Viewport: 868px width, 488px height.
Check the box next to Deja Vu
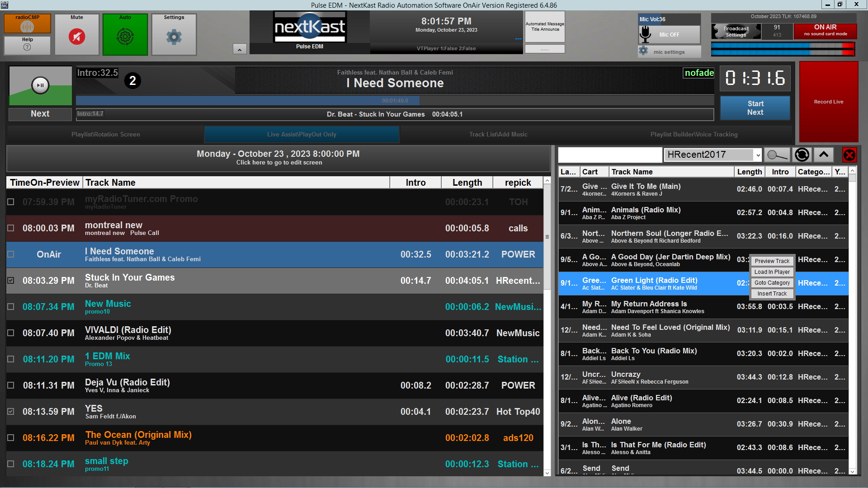[11, 385]
